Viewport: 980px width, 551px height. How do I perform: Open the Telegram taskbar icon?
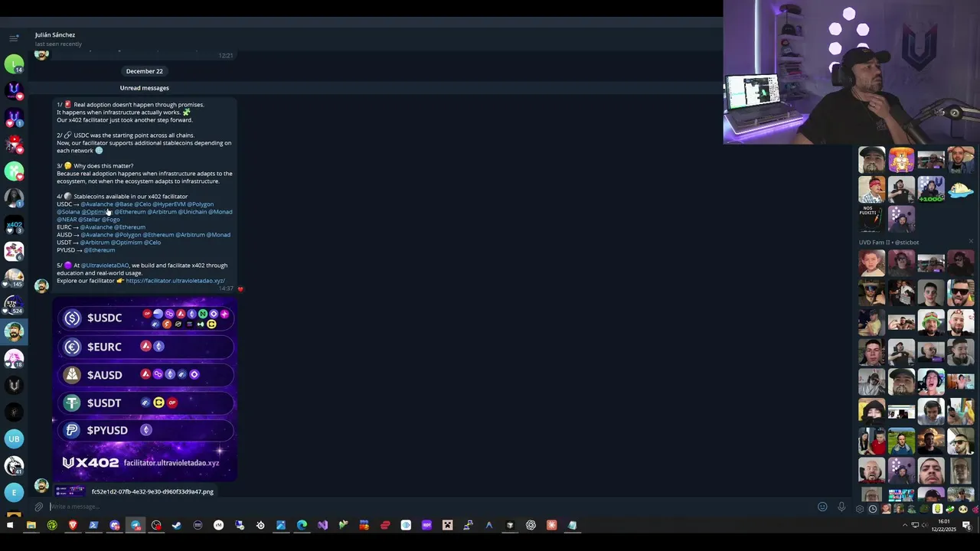click(x=136, y=525)
